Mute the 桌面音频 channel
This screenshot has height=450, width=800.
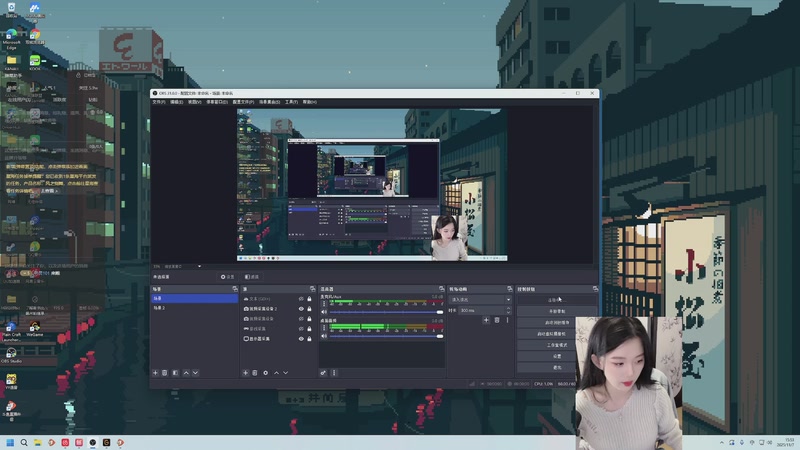(x=323, y=336)
